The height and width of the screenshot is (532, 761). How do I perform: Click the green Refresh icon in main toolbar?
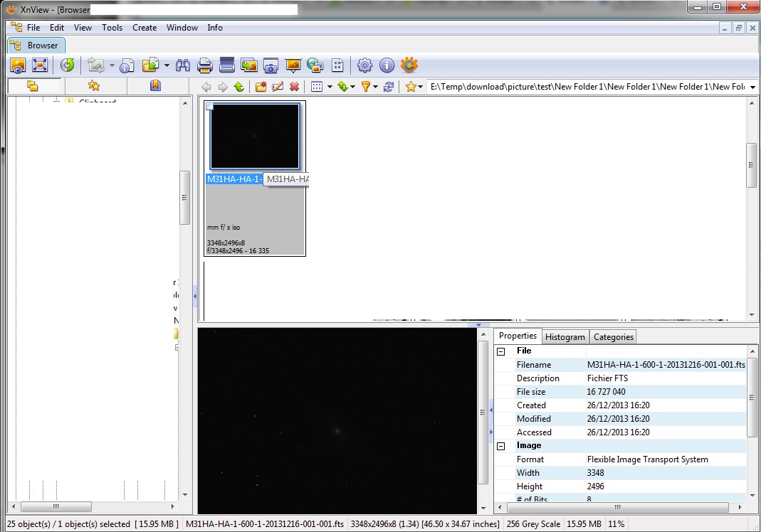tap(67, 65)
